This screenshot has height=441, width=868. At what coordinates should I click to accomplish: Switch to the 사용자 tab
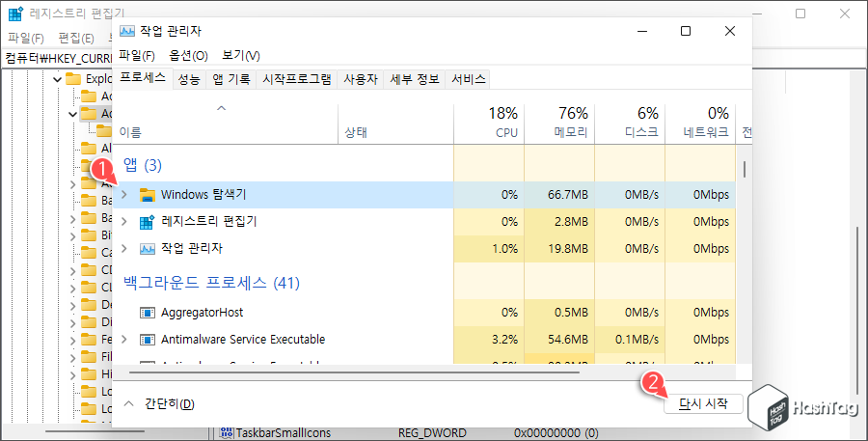point(361,79)
